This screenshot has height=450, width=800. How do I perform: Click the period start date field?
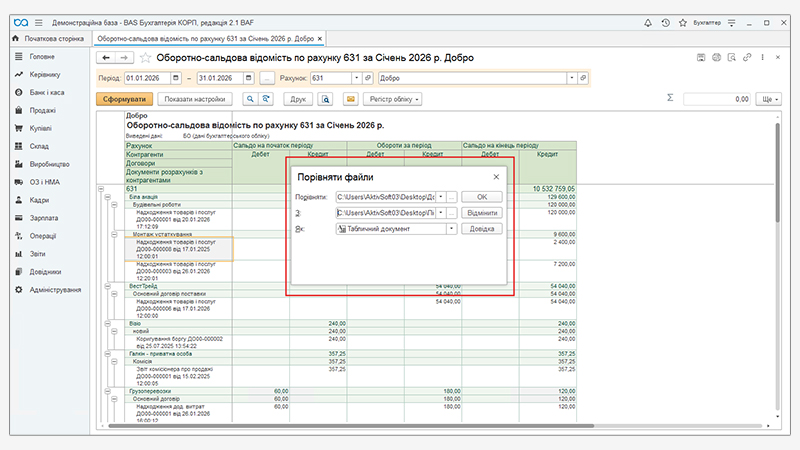(146, 78)
